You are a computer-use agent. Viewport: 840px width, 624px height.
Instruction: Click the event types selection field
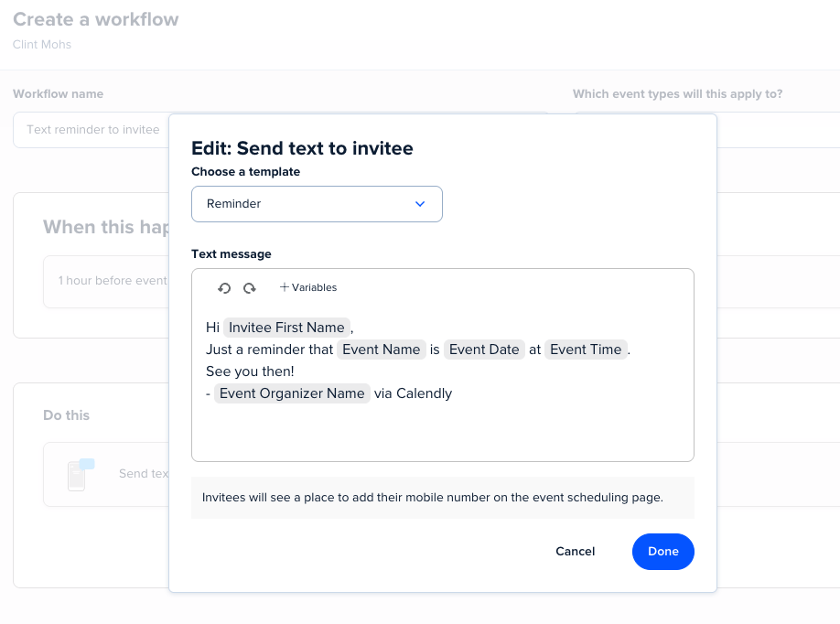[x=778, y=130]
